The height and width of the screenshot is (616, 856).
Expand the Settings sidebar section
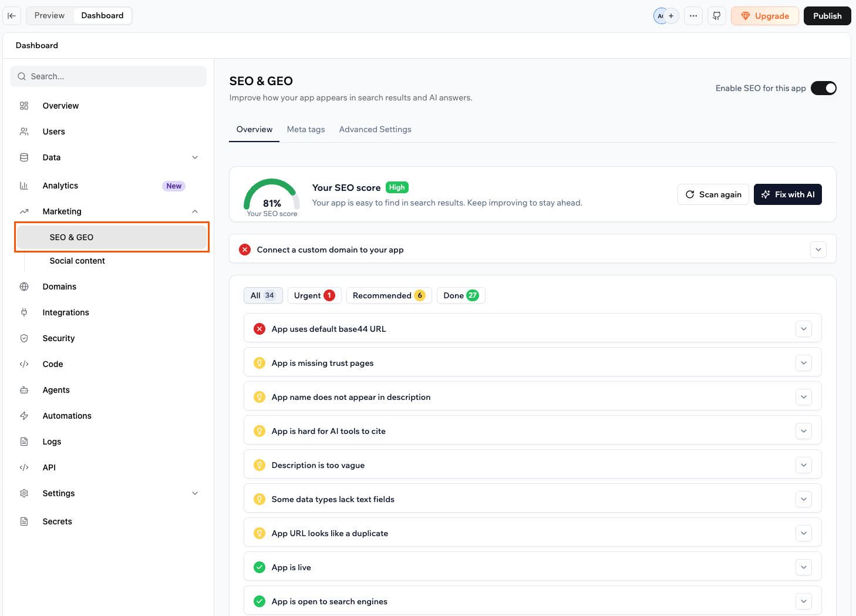point(195,493)
